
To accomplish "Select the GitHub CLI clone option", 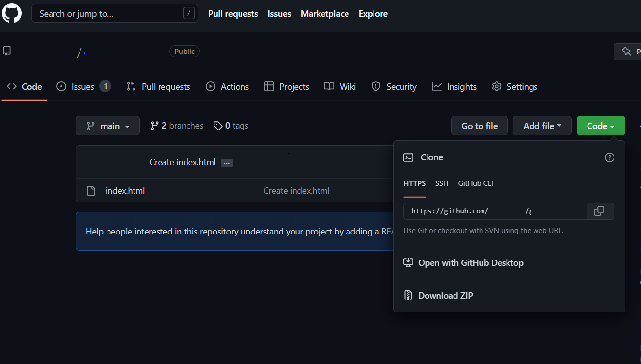I will [x=476, y=183].
